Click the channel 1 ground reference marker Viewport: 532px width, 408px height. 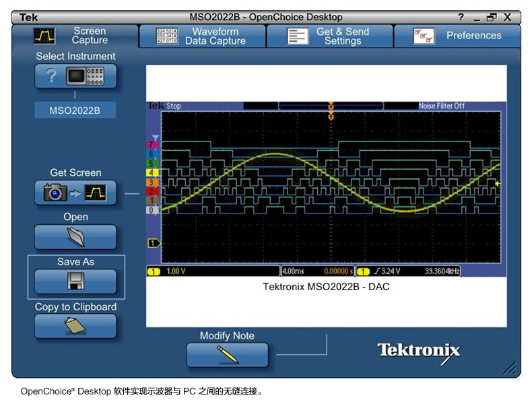coord(153,242)
